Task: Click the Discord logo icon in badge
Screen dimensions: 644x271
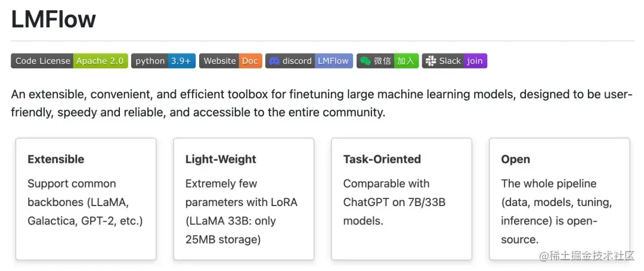Action: (x=274, y=61)
